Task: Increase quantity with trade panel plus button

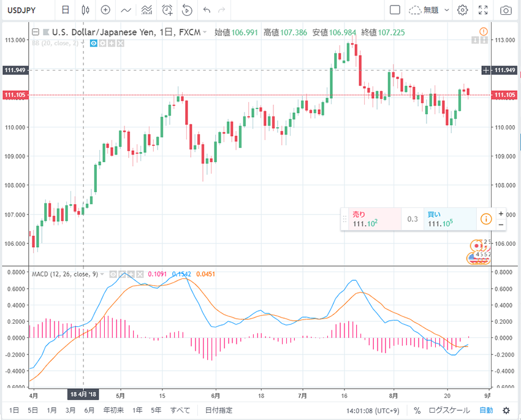Action: tap(501, 213)
